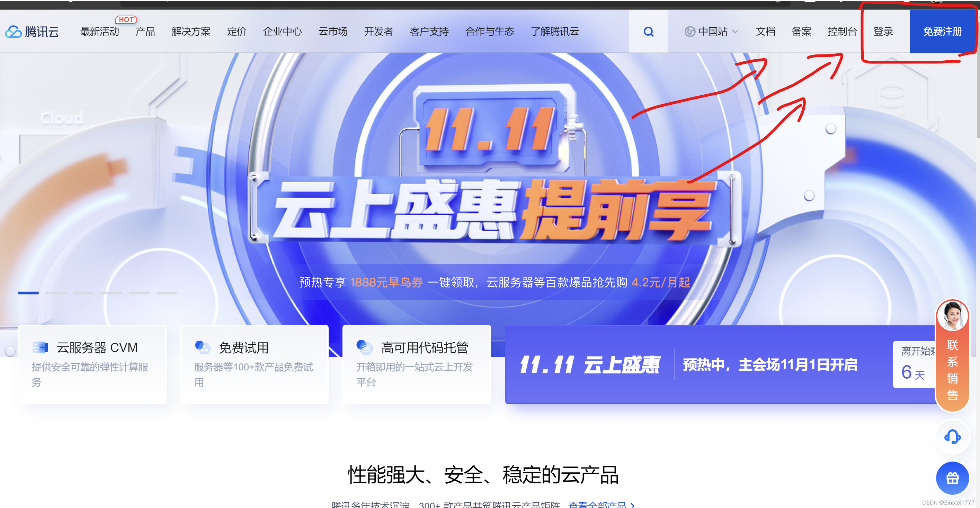Go to the 控制台 console menu item

click(842, 32)
